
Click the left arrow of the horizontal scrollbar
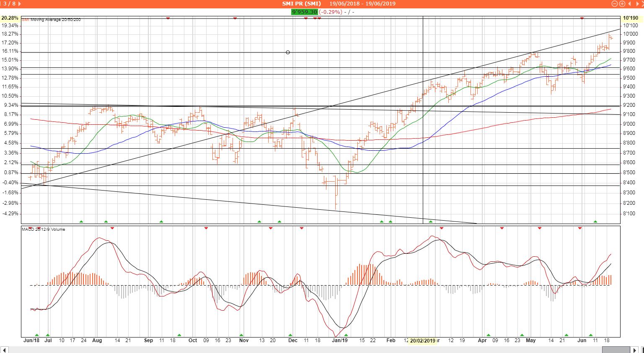point(4,349)
